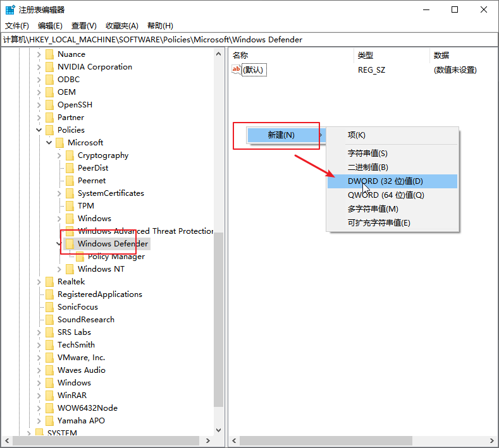Click the registry path address bar
Screen dimensions: 499x448
pos(249,39)
